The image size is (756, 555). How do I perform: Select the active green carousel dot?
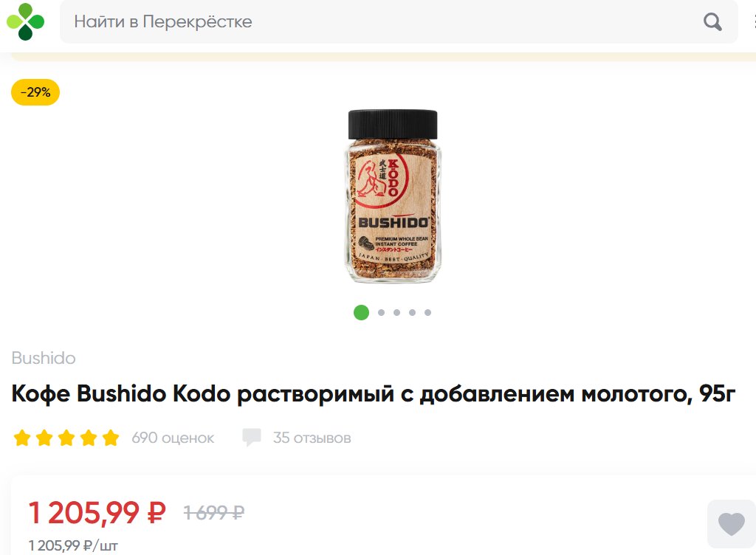tap(361, 312)
